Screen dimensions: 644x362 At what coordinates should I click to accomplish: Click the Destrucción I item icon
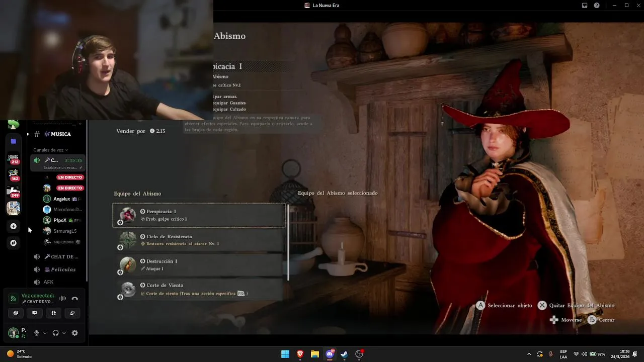point(128,265)
